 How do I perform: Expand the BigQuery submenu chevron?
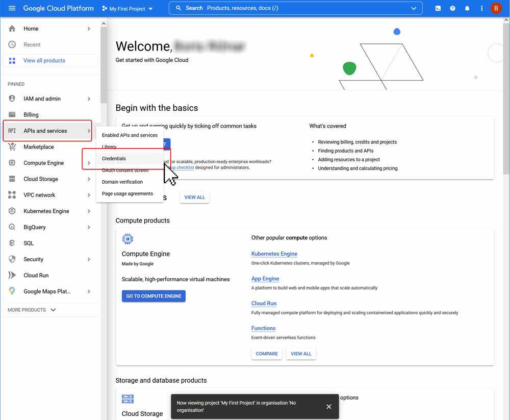point(89,227)
